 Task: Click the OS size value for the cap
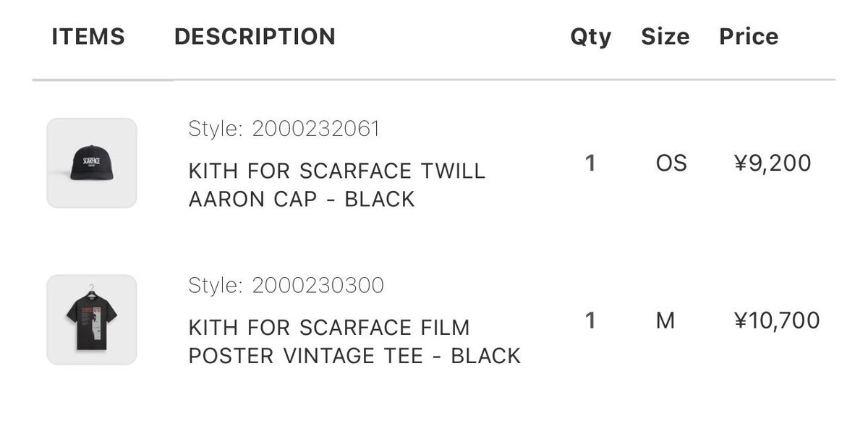[x=671, y=163]
